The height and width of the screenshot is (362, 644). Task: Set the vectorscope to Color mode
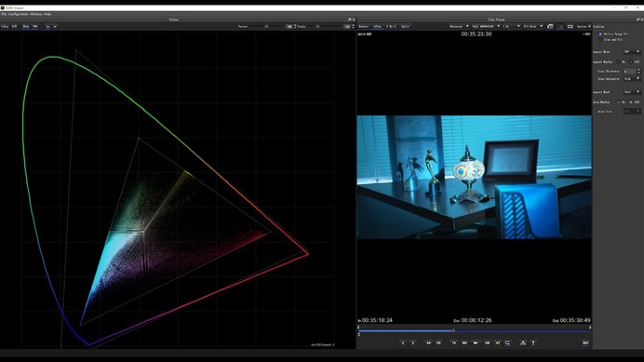pyautogui.click(x=5, y=27)
